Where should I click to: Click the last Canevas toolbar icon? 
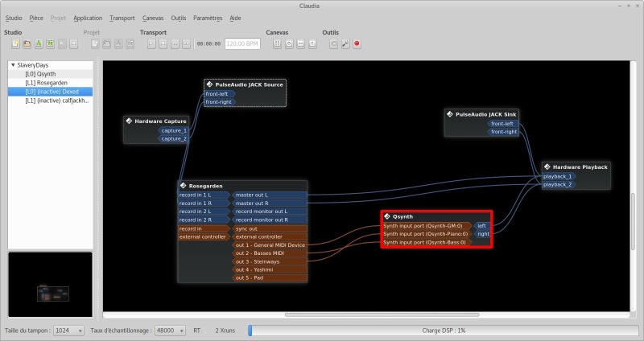point(312,44)
